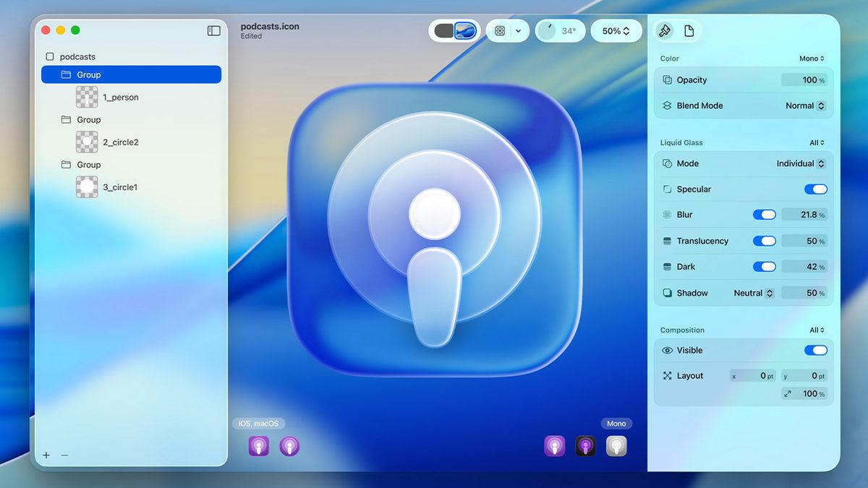The image size is (868, 488).
Task: Pick the dark appearance icon preview
Action: [585, 446]
